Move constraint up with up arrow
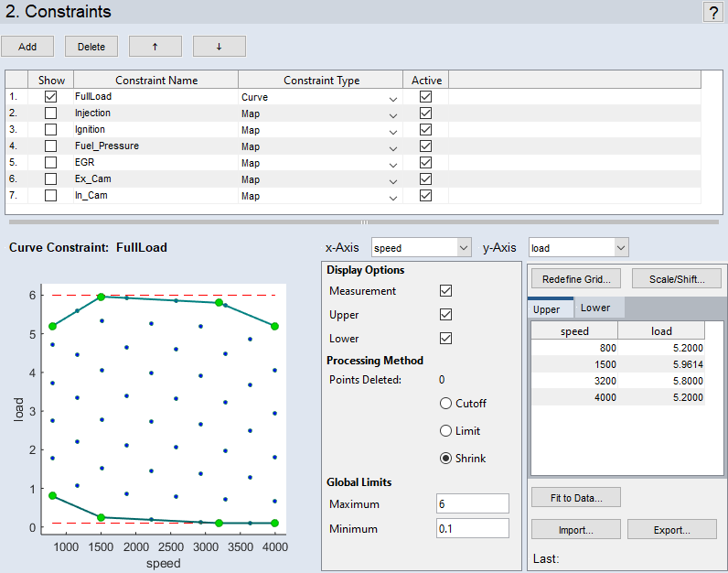 coord(155,47)
